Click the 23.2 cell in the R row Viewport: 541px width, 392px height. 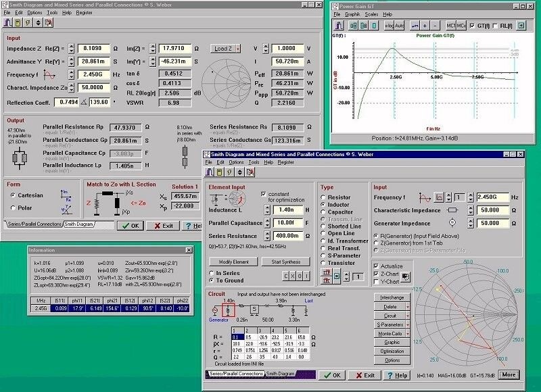[276, 337]
